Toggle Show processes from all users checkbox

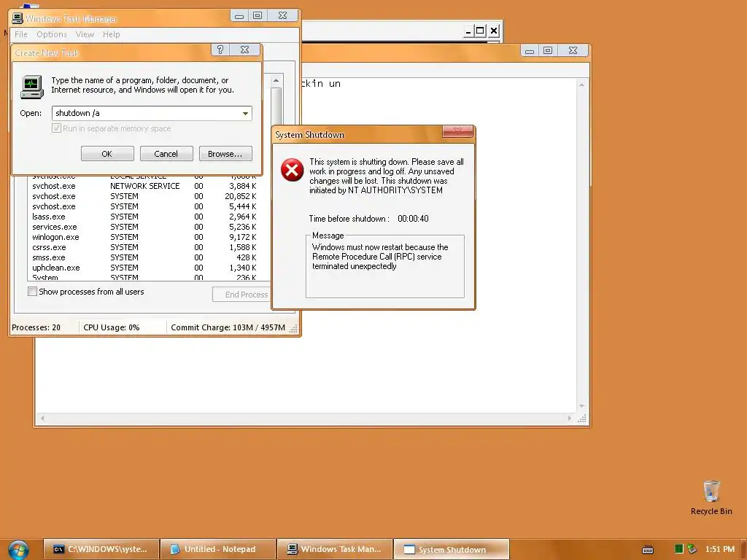32,292
